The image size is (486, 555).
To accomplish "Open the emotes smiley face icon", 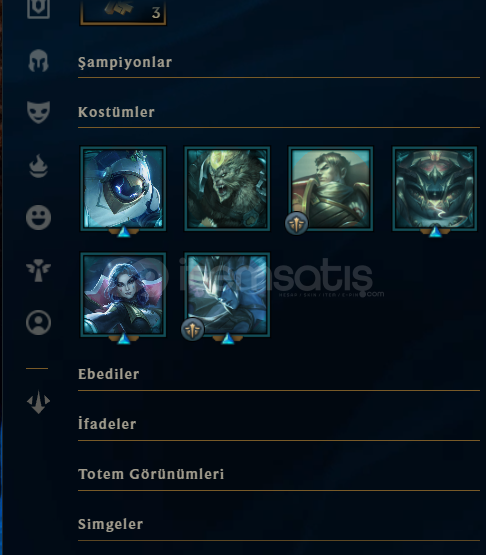I will [x=38, y=217].
